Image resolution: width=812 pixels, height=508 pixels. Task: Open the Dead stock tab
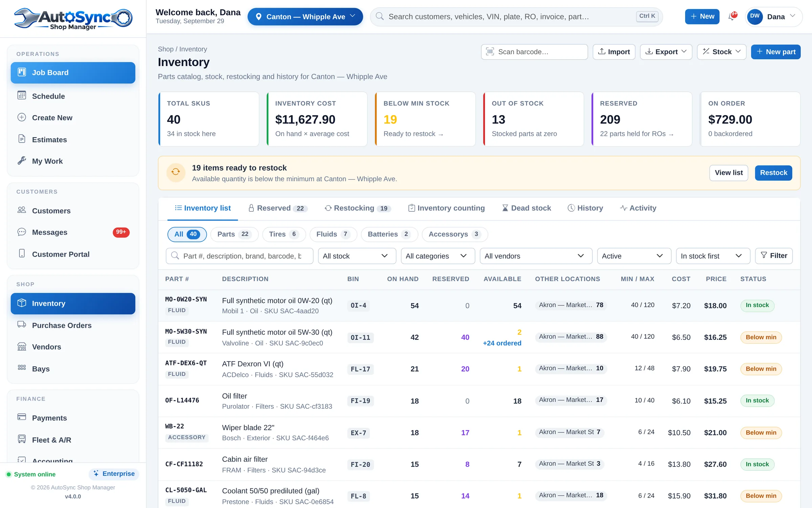coord(526,208)
